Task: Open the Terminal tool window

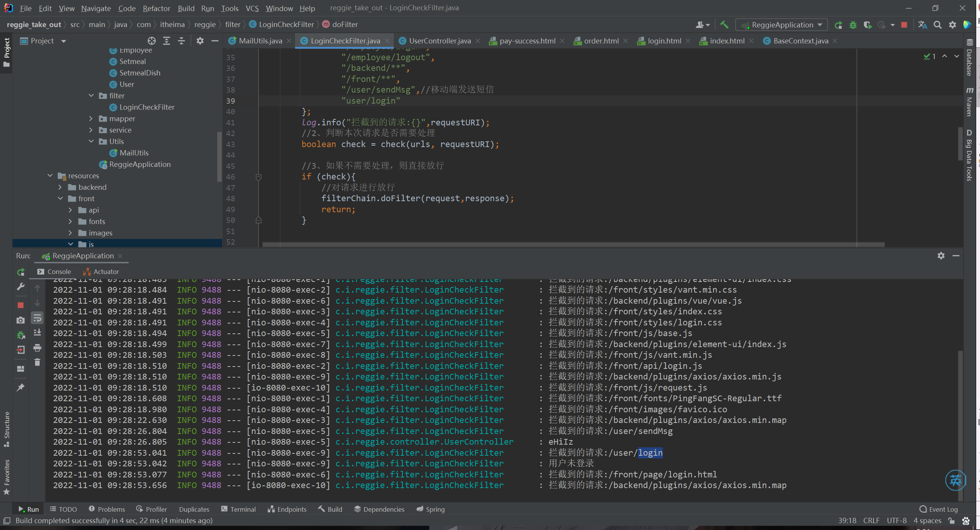Action: pos(239,509)
